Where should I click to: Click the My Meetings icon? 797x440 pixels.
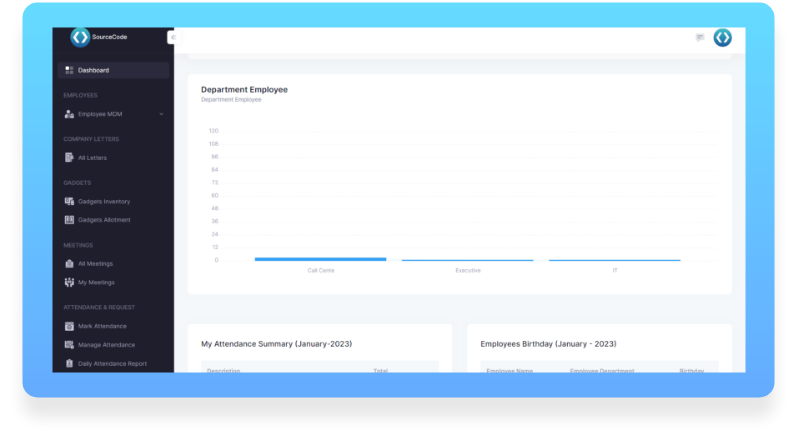pyautogui.click(x=69, y=282)
